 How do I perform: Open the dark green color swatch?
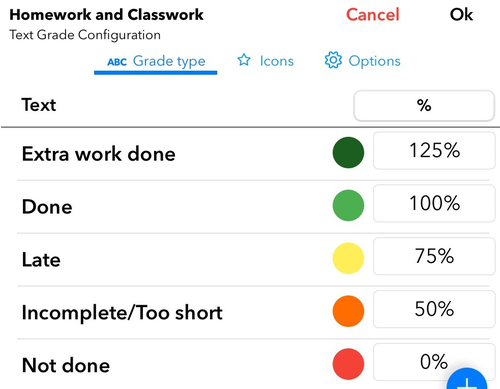(348, 152)
